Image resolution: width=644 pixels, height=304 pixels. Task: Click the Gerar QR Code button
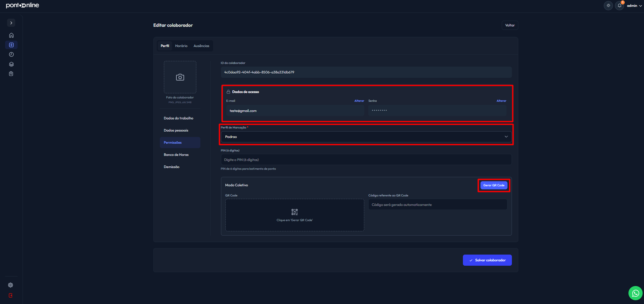[494, 185]
